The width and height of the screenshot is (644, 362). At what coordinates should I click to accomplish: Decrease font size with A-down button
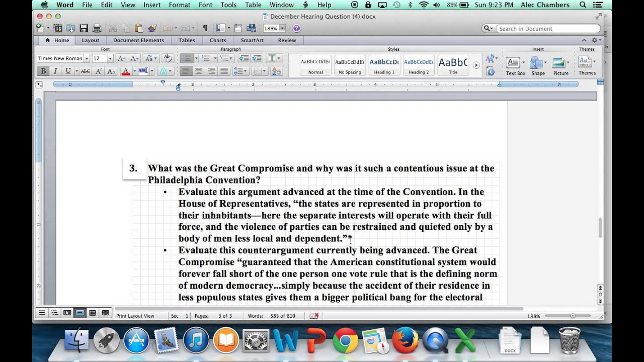[134, 58]
